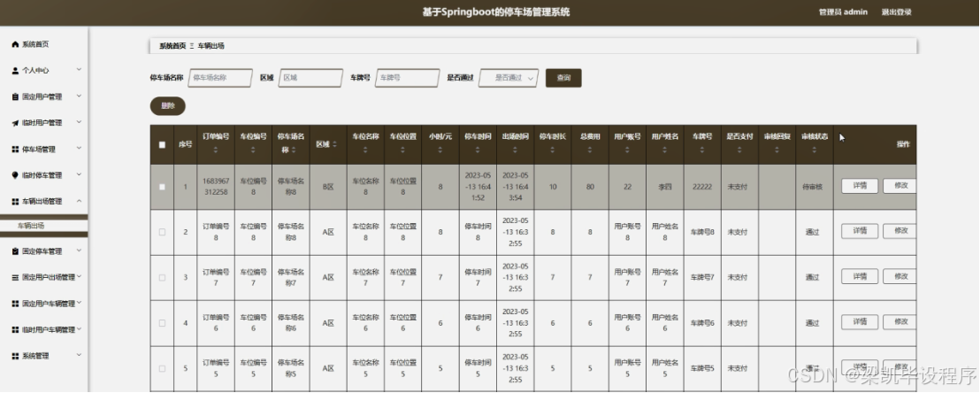Click 管理员 admin in the top bar
Image resolution: width=980 pixels, height=393 pixels.
point(843,12)
